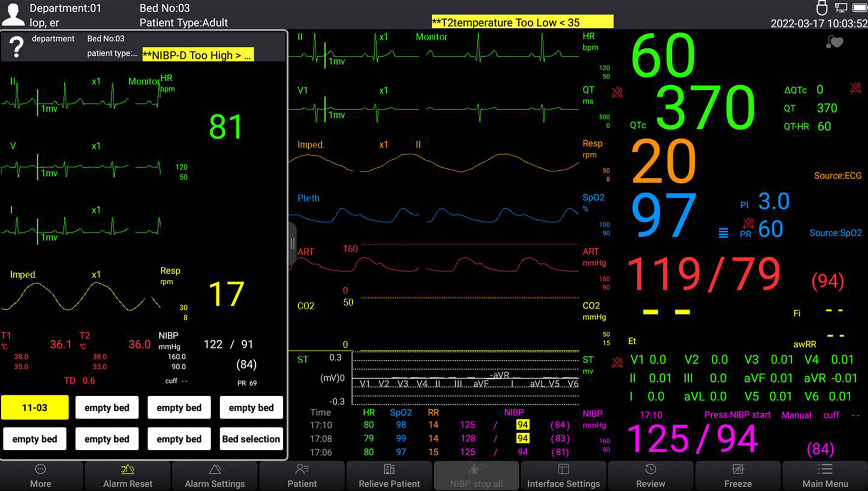This screenshot has height=491, width=868.
Task: Open the Main Menu
Action: [x=825, y=475]
